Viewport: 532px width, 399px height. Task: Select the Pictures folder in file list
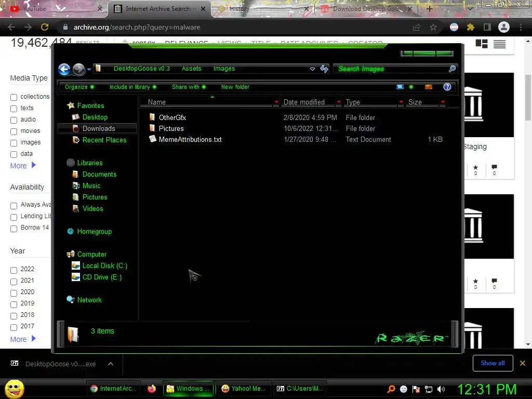(171, 129)
